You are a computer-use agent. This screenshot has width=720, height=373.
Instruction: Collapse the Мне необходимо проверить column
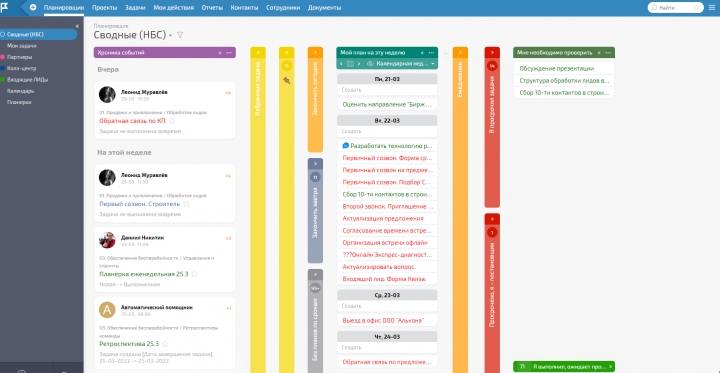pyautogui.click(x=599, y=52)
